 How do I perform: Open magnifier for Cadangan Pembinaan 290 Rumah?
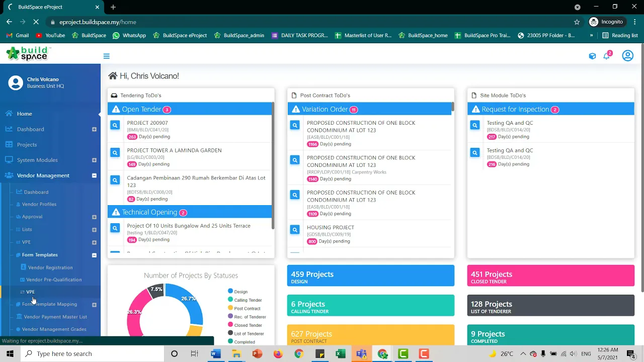click(115, 180)
